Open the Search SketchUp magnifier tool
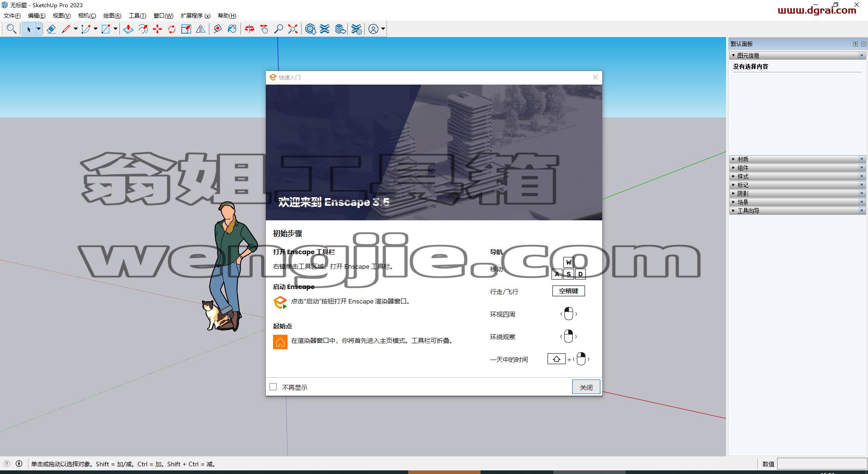868x474 pixels. (x=11, y=29)
